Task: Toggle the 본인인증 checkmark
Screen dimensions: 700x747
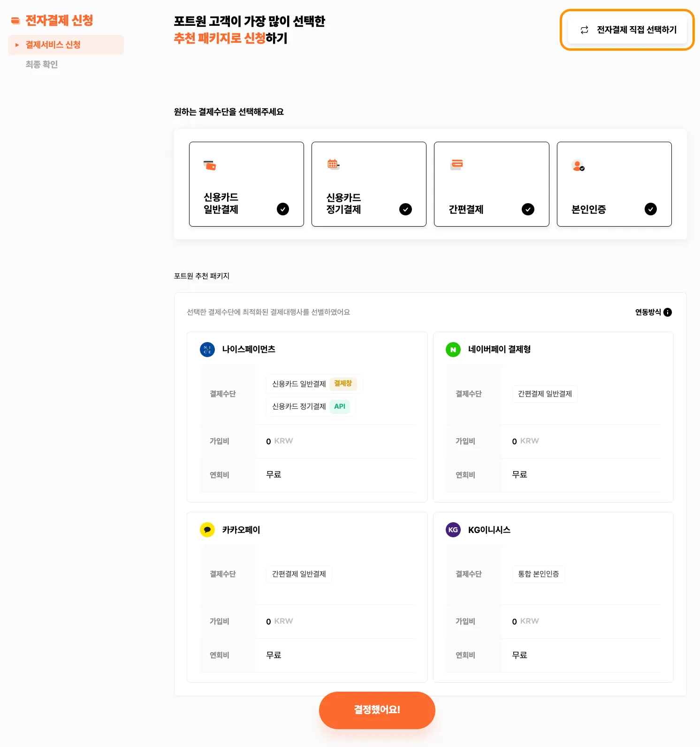Action: click(650, 209)
